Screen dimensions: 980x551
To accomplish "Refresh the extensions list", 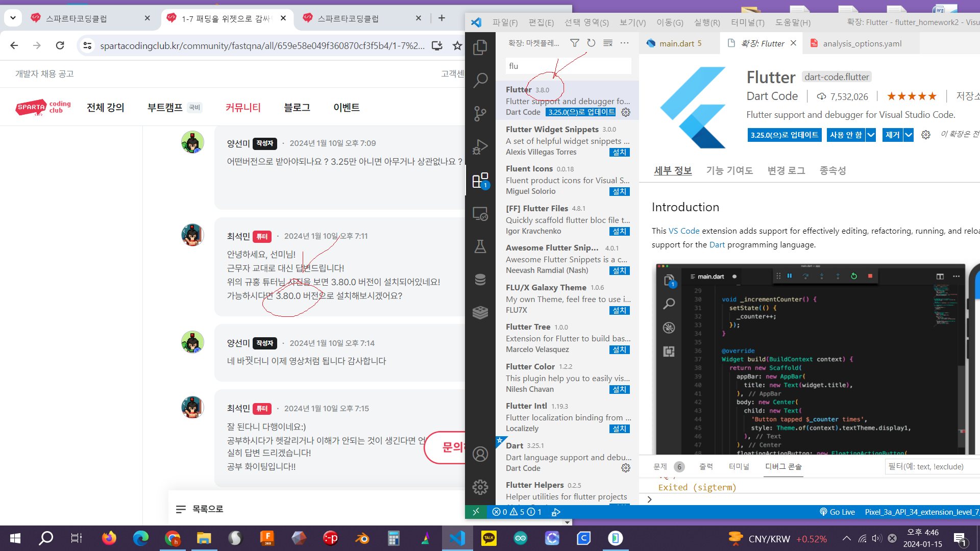I will point(591,43).
